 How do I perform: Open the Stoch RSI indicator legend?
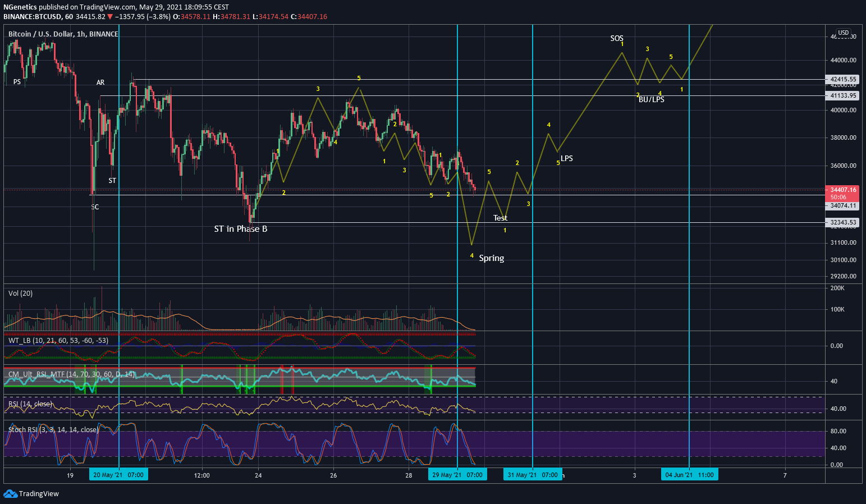pyautogui.click(x=53, y=430)
